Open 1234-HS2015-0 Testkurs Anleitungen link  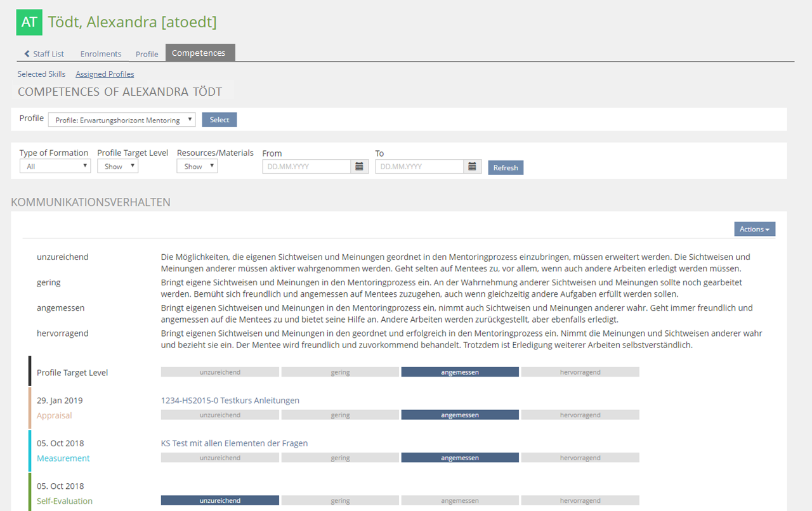(x=230, y=401)
